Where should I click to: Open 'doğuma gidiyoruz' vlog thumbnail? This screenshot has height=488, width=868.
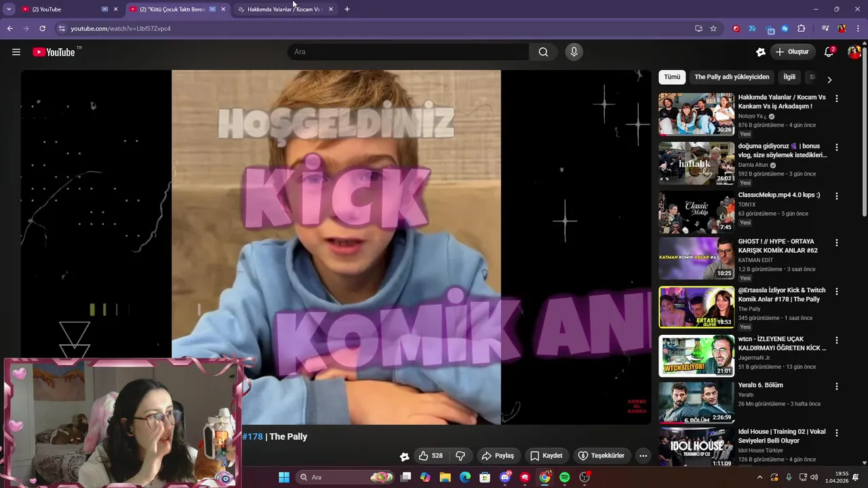pos(696,163)
